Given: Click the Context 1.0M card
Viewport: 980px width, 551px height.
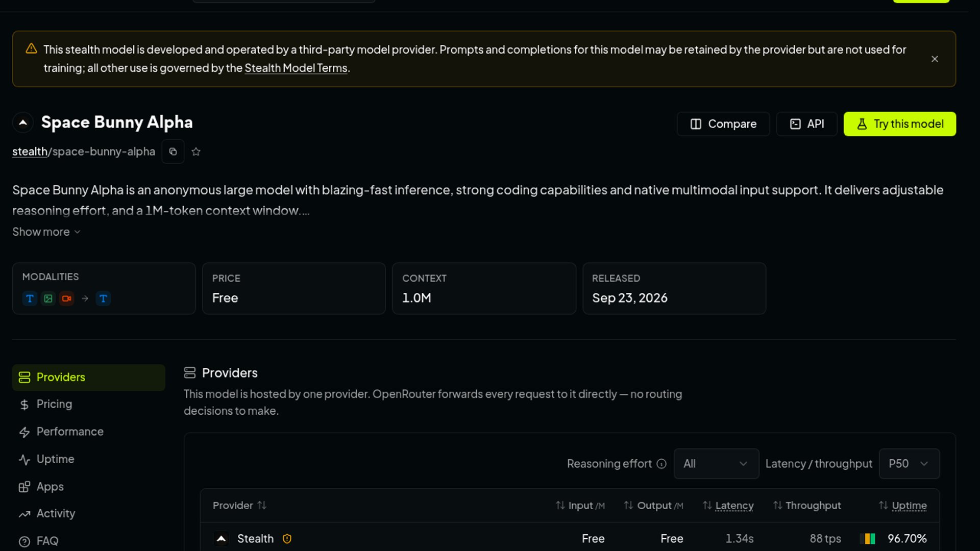Looking at the screenshot, I should pos(484,289).
